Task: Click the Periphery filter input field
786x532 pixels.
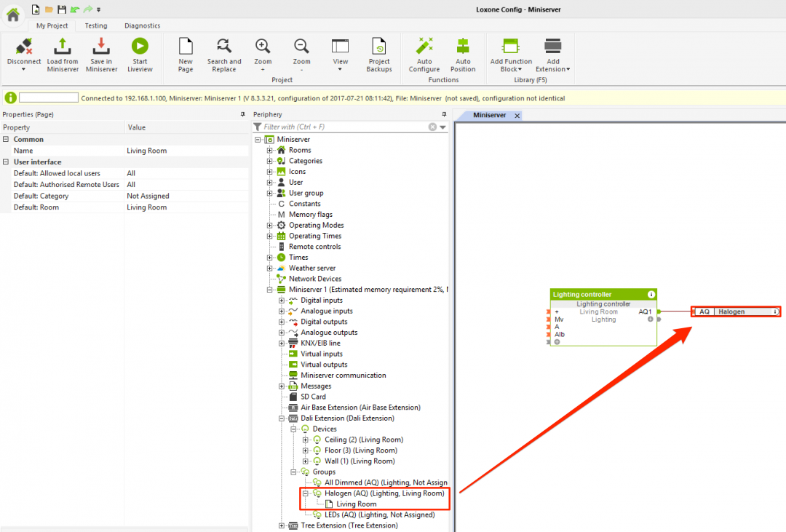Action: pyautogui.click(x=342, y=127)
